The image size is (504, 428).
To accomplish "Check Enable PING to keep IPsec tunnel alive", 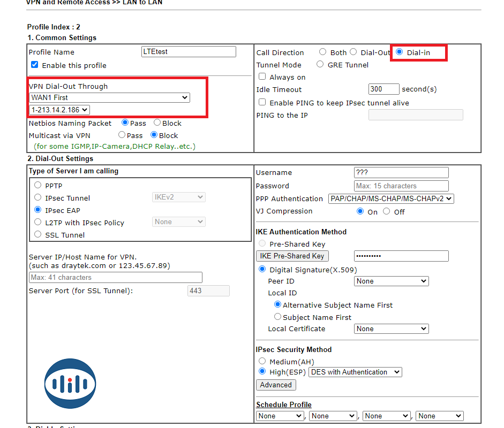I will [262, 102].
